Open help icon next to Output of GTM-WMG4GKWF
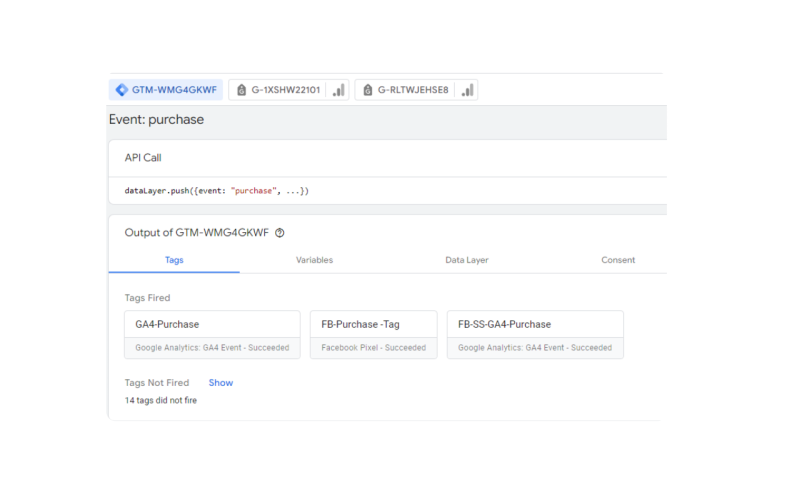This screenshot has width=800, height=481. point(280,233)
